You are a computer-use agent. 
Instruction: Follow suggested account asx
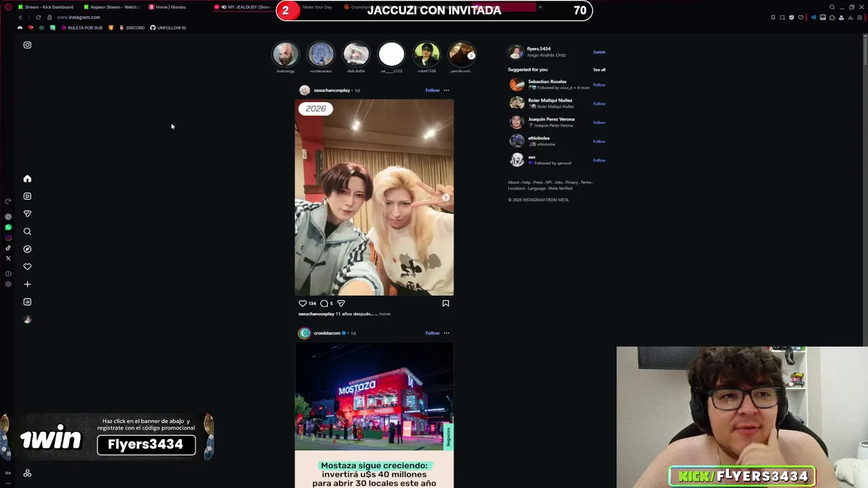pos(599,161)
